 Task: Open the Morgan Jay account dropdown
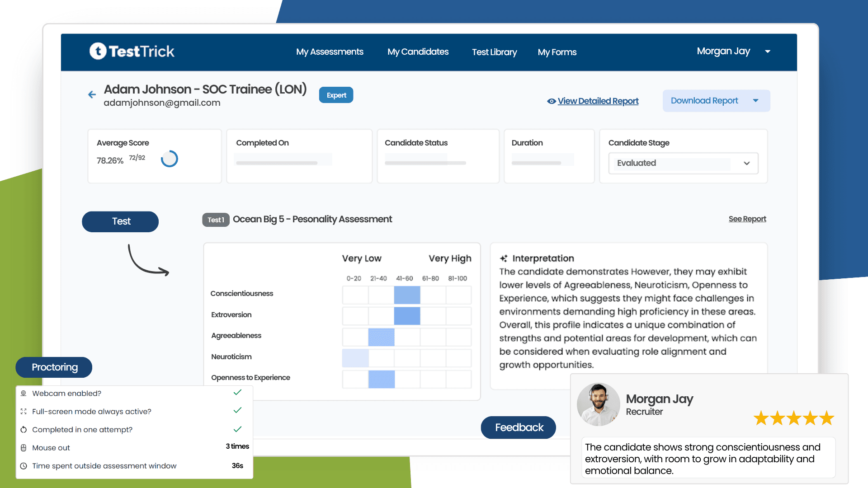pos(768,51)
